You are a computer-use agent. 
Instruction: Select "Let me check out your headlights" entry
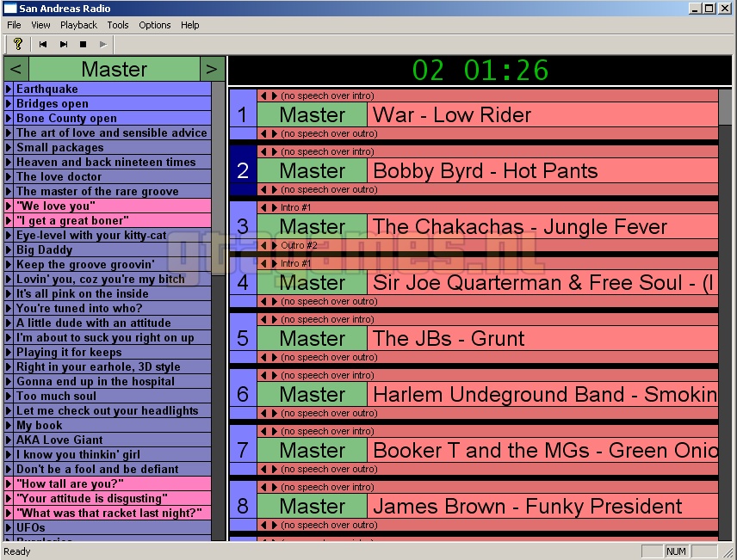(x=112, y=410)
